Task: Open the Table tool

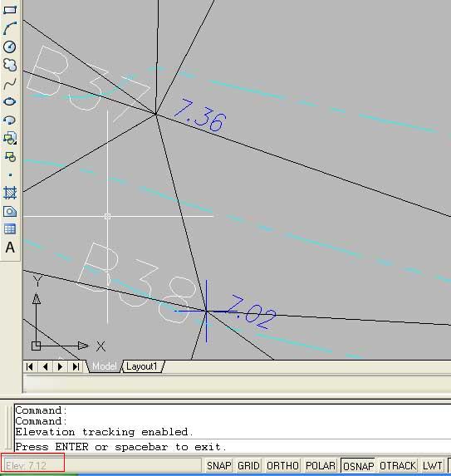Action: pos(10,229)
